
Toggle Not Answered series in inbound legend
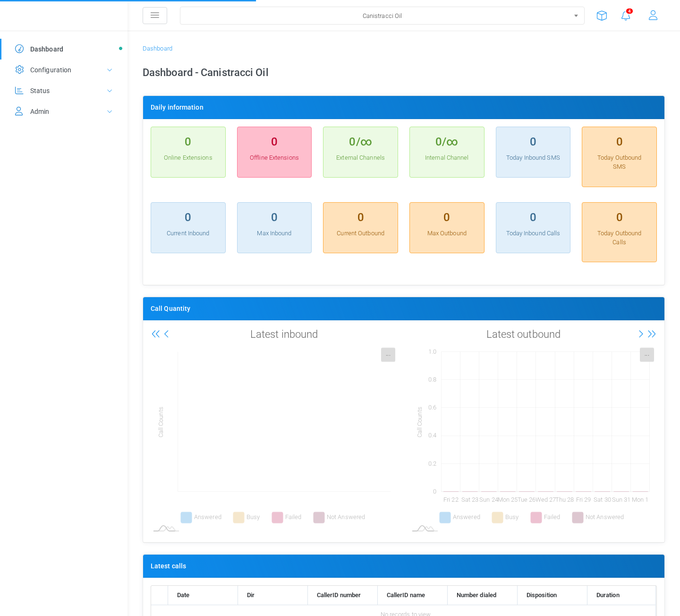339,517
